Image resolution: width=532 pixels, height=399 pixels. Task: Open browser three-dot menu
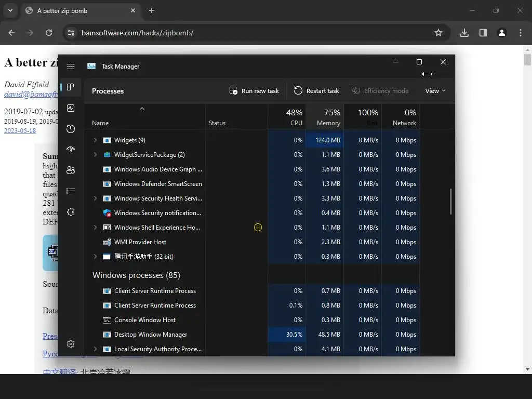pyautogui.click(x=521, y=33)
